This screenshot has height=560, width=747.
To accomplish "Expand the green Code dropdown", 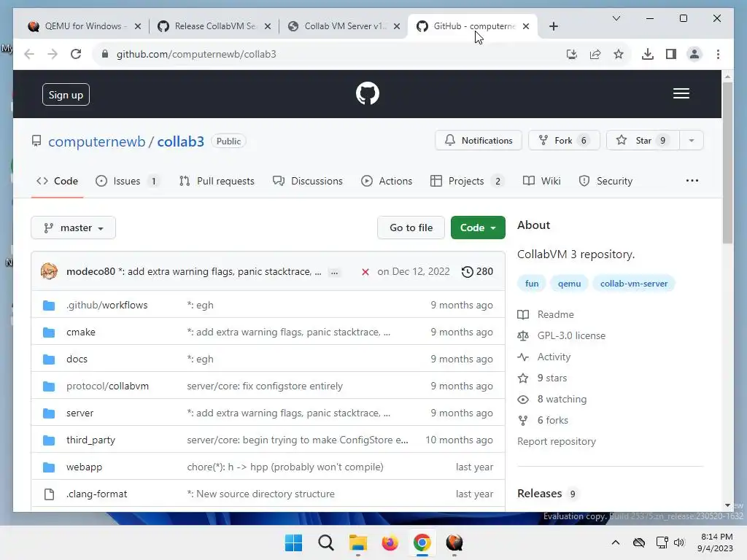I will [478, 227].
